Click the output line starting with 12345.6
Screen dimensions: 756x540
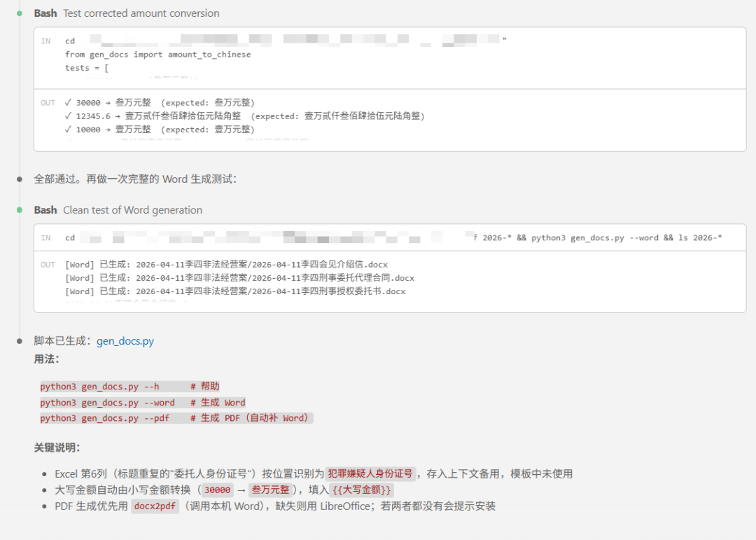pos(244,116)
